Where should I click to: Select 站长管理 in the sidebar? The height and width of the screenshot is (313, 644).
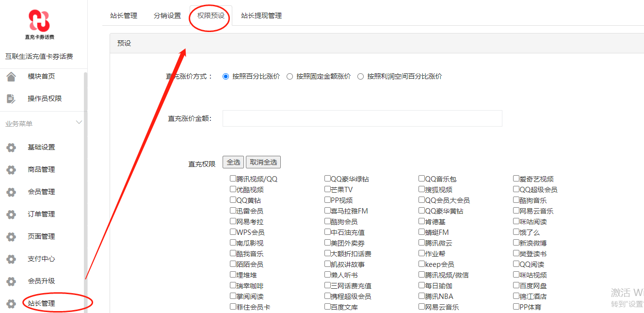click(x=41, y=303)
